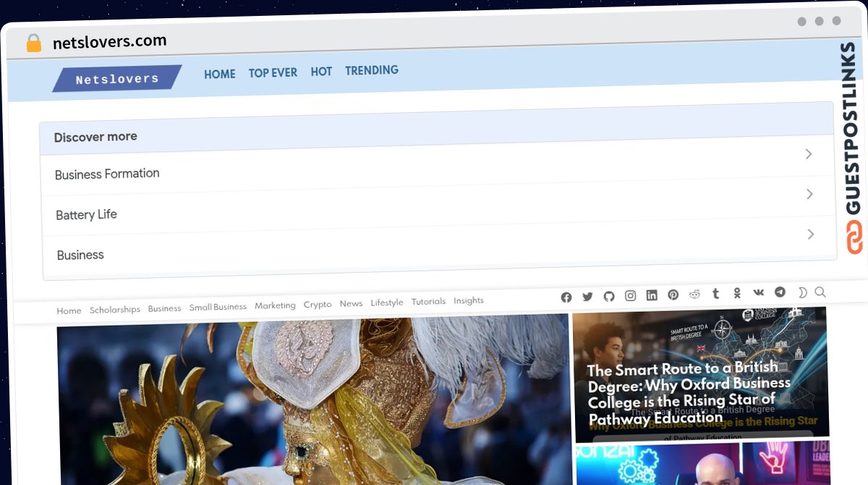Open the search magnifier icon
This screenshot has width=868, height=485.
[820, 292]
